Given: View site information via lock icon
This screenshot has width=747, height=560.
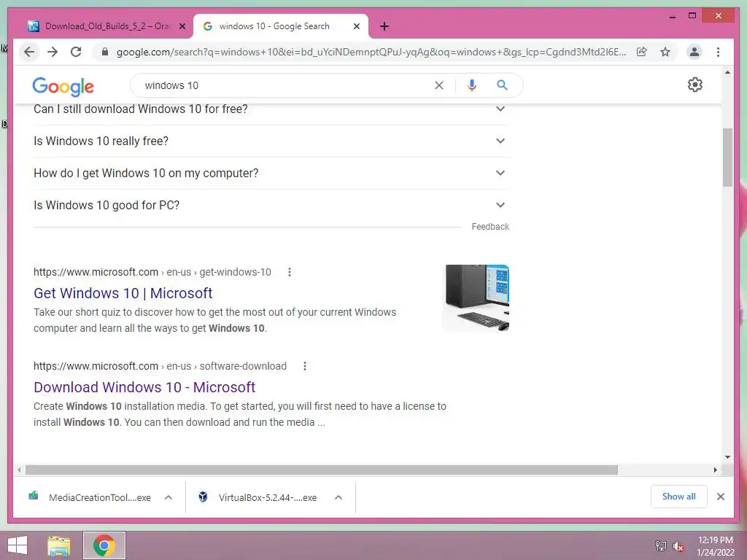Looking at the screenshot, I should pyautogui.click(x=105, y=52).
